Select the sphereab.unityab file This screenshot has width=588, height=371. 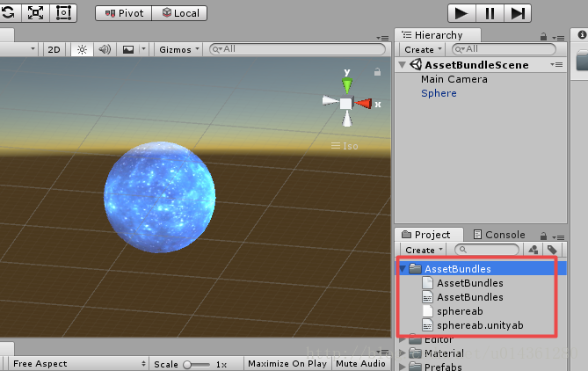point(473,325)
